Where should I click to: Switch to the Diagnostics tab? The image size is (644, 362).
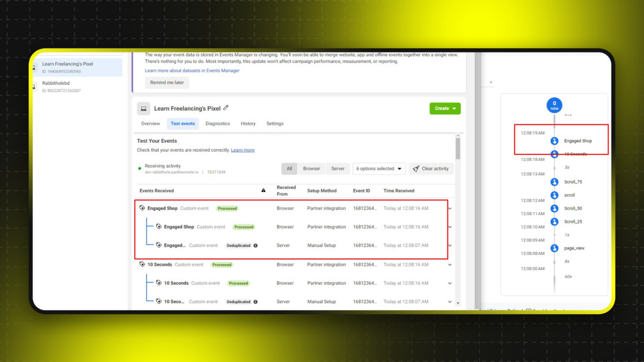click(x=217, y=123)
